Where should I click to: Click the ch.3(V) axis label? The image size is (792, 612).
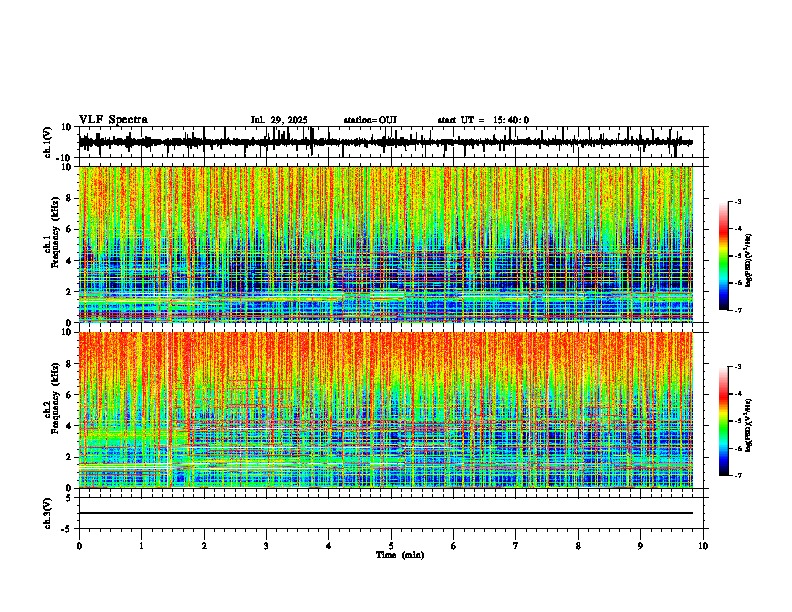pyautogui.click(x=47, y=513)
